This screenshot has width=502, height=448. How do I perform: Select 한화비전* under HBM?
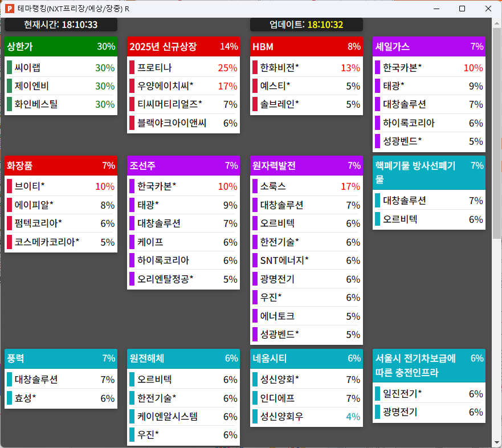coord(307,68)
